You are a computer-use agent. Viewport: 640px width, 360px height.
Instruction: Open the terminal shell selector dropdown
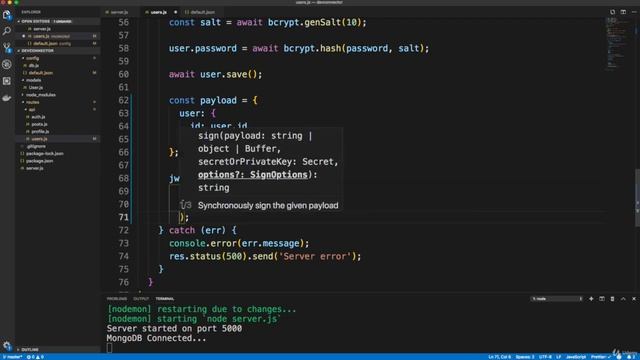[557, 299]
